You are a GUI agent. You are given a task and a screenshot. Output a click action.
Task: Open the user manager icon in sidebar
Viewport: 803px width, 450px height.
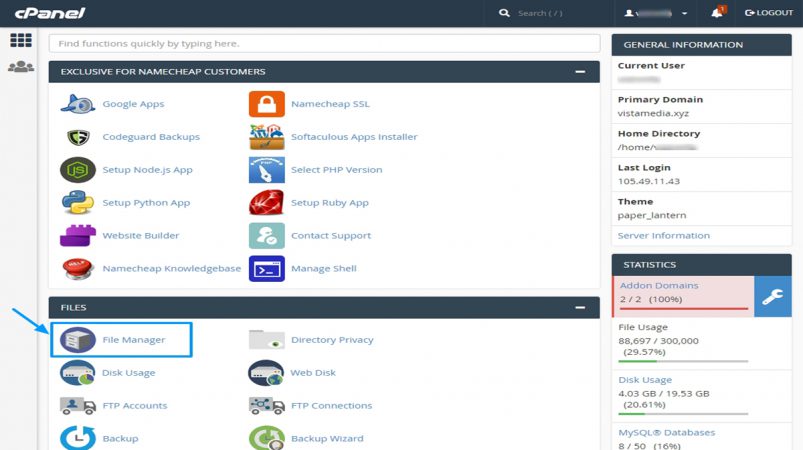pyautogui.click(x=21, y=67)
